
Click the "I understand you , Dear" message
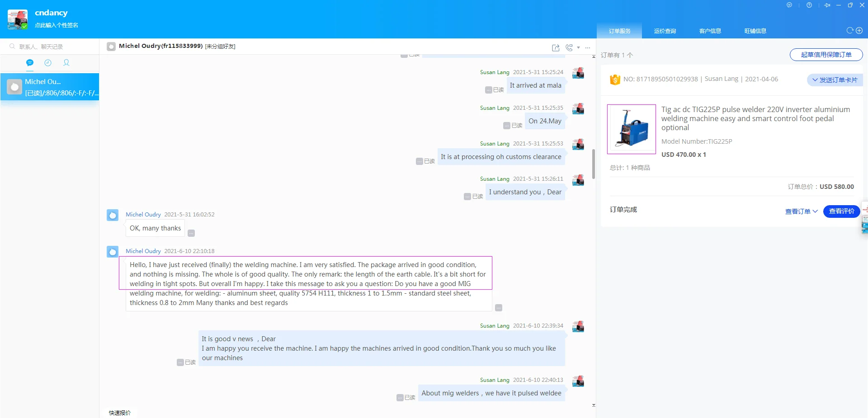point(525,192)
